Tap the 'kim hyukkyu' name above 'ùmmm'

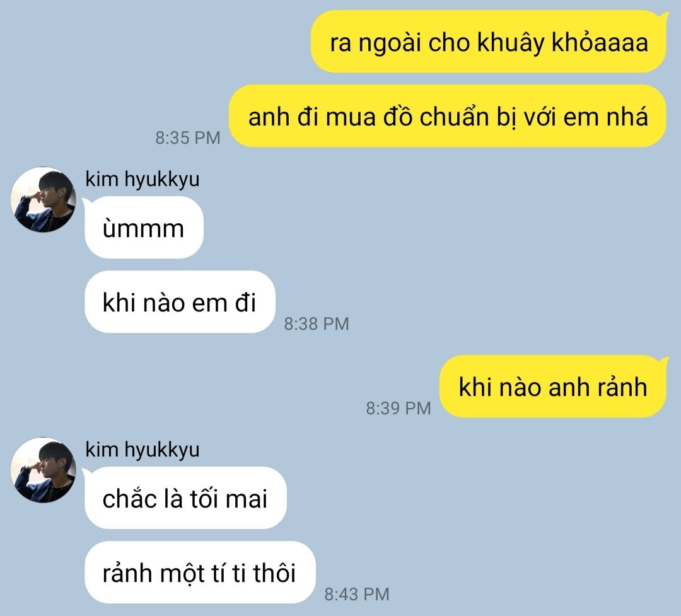143,179
